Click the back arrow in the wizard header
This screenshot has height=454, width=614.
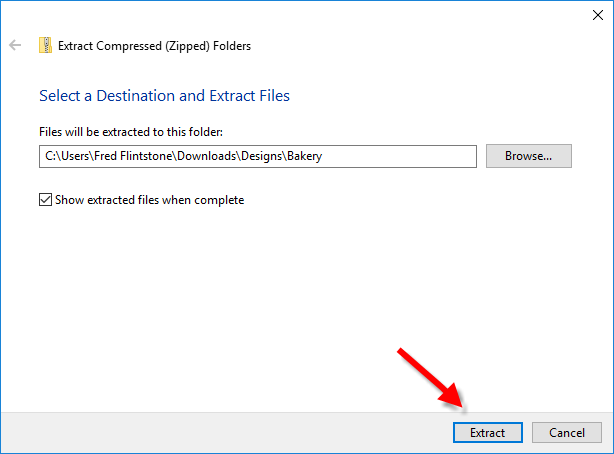(15, 45)
